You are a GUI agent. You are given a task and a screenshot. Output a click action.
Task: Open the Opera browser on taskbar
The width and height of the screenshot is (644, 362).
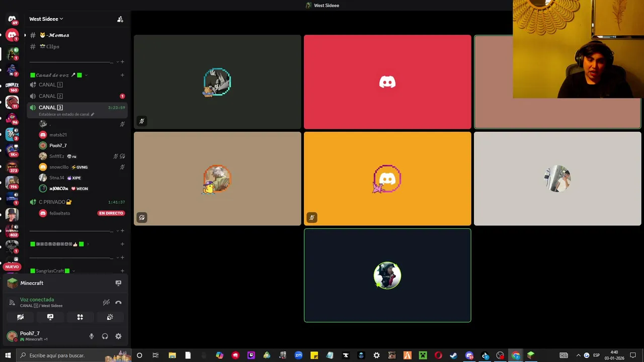tap(438, 355)
